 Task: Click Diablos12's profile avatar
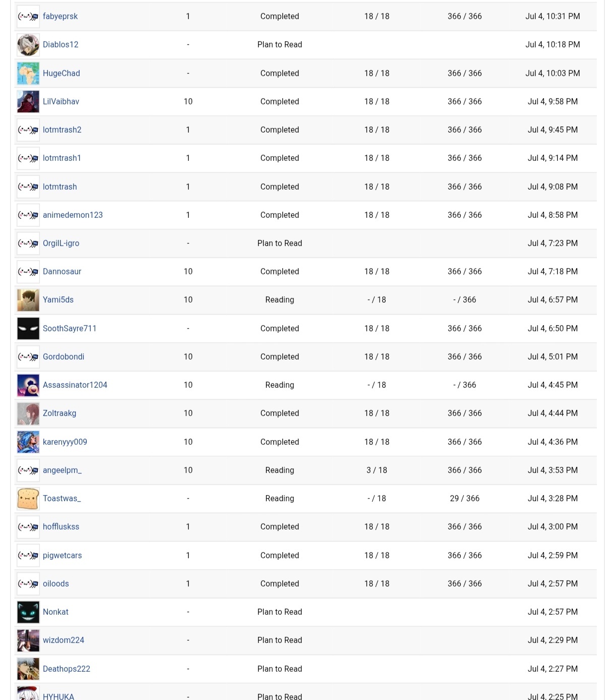(28, 45)
